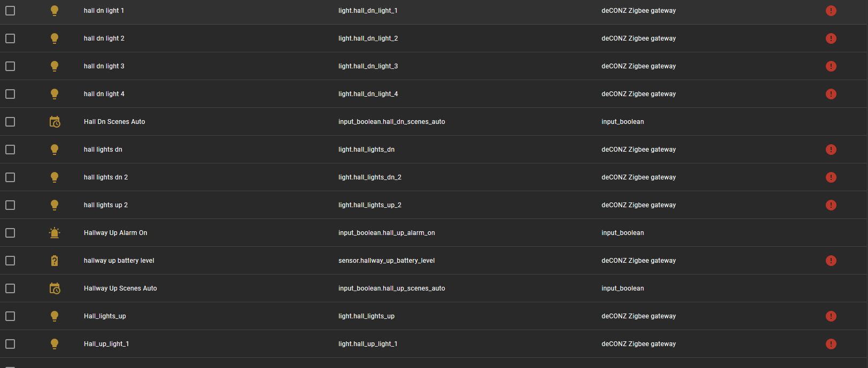
Task: Click the lightbulb icon for Hall_lights_up
Action: coord(54,316)
